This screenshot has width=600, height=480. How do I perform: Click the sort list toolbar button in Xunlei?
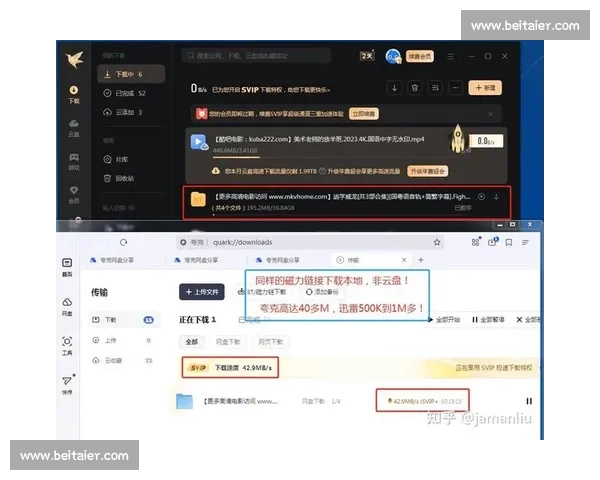pyautogui.click(x=435, y=88)
